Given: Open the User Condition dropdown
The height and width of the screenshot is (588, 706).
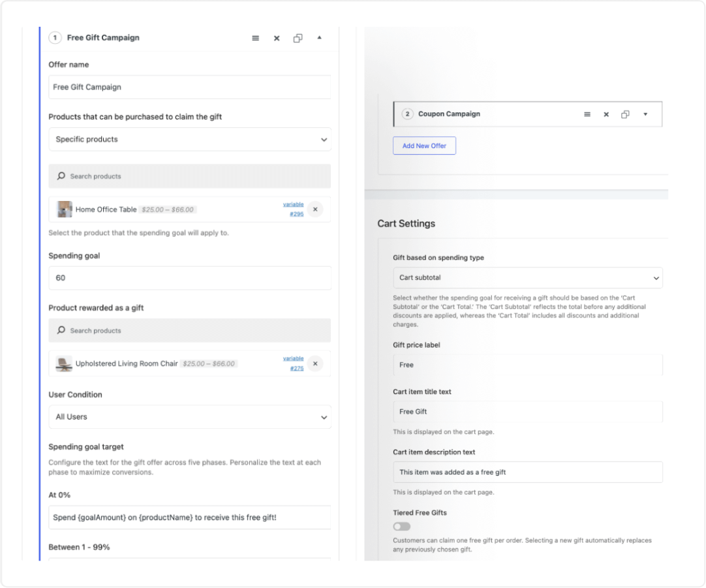Looking at the screenshot, I should 190,417.
